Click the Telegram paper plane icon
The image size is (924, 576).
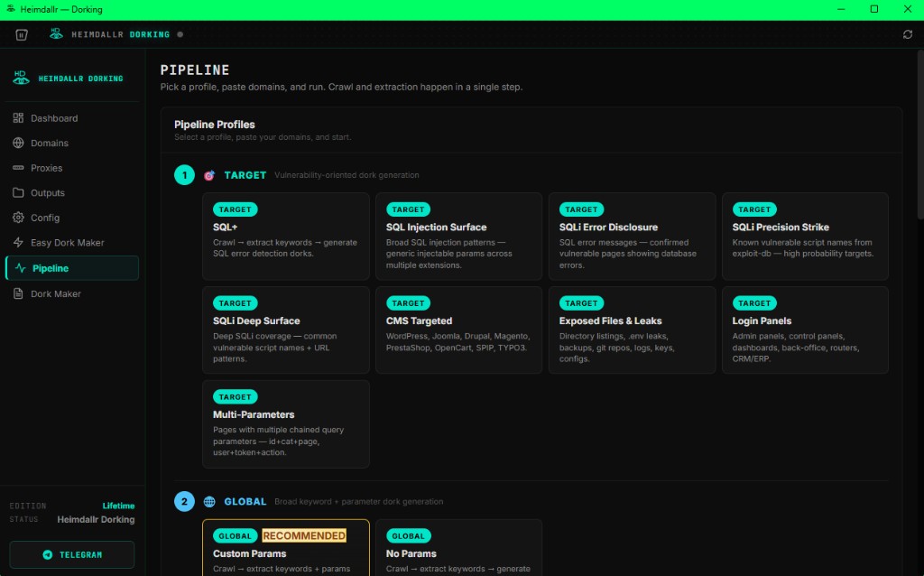pyautogui.click(x=48, y=554)
